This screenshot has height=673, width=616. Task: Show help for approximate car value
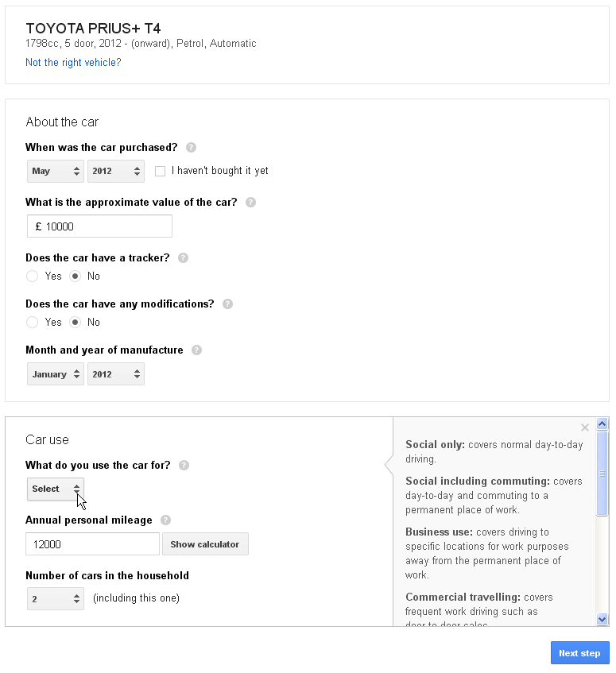pyautogui.click(x=250, y=202)
